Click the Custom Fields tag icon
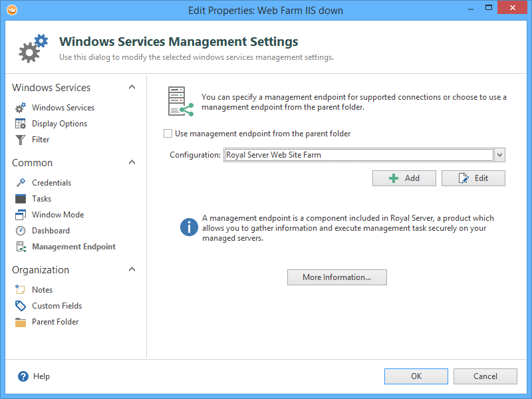 20,306
